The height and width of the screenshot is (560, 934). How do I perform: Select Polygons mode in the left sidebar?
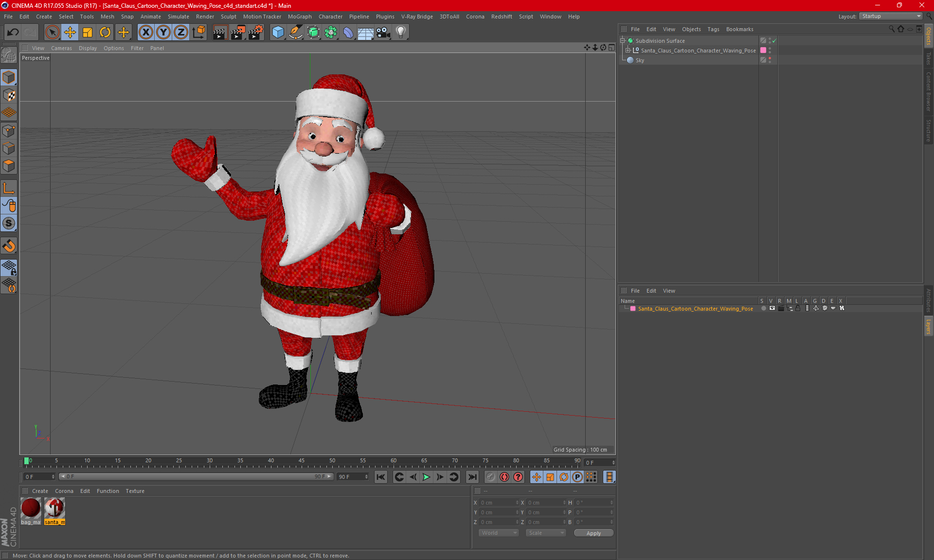[9, 166]
